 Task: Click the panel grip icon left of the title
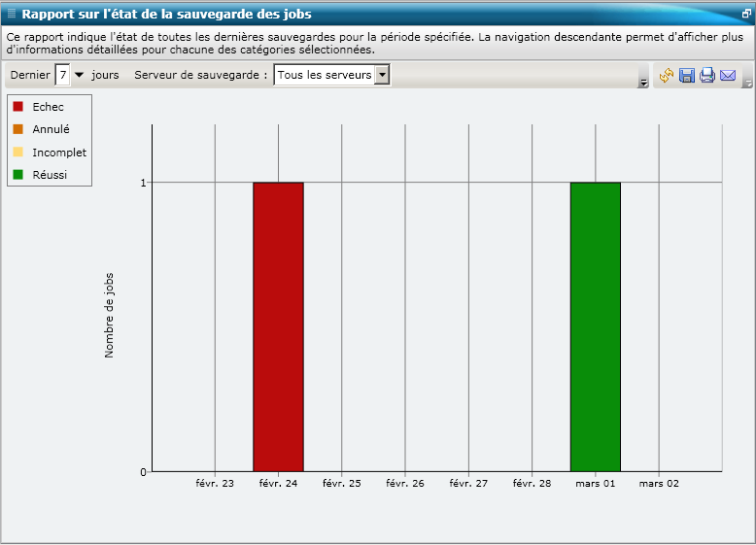pyautogui.click(x=12, y=14)
